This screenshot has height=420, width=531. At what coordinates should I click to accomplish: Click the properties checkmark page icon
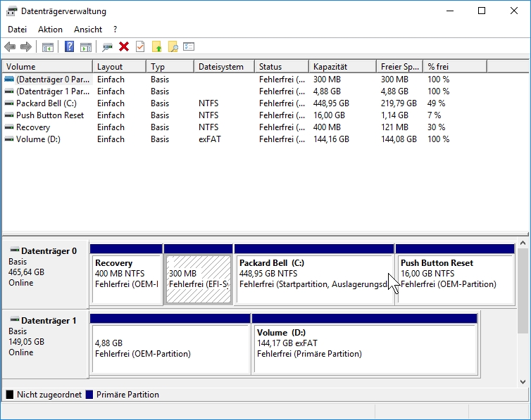coord(140,46)
